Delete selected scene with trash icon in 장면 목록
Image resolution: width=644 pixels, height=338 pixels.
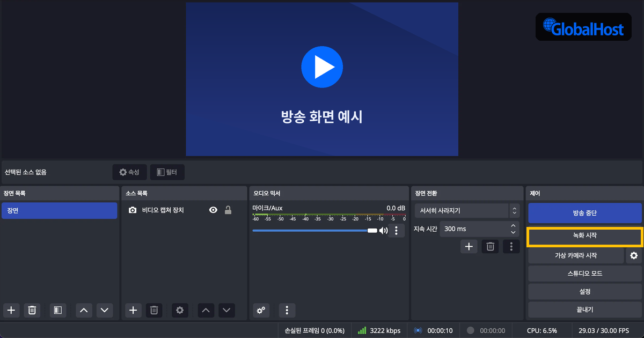tap(32, 310)
